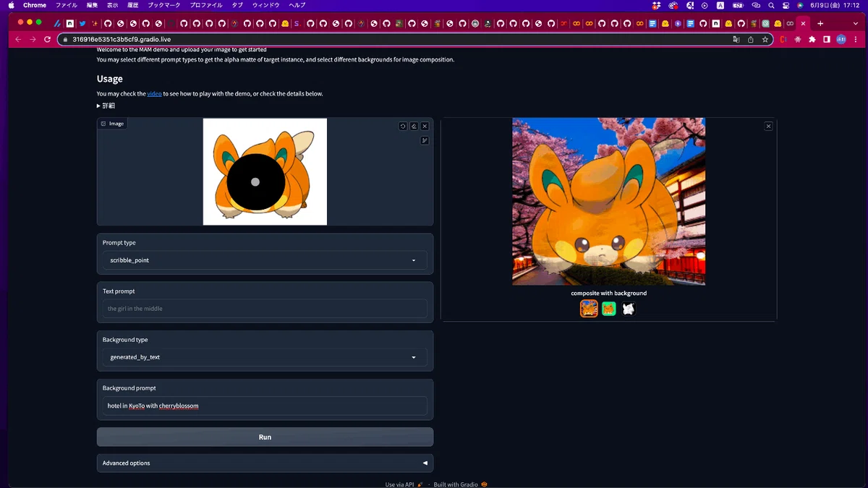Open the ウィンドウ menu
The width and height of the screenshot is (868, 488).
pos(265,5)
